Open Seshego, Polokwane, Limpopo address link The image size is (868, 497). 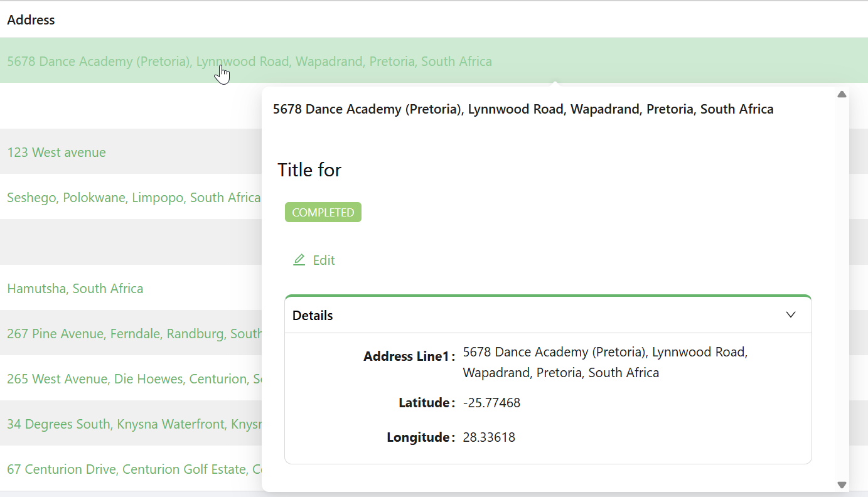[134, 198]
